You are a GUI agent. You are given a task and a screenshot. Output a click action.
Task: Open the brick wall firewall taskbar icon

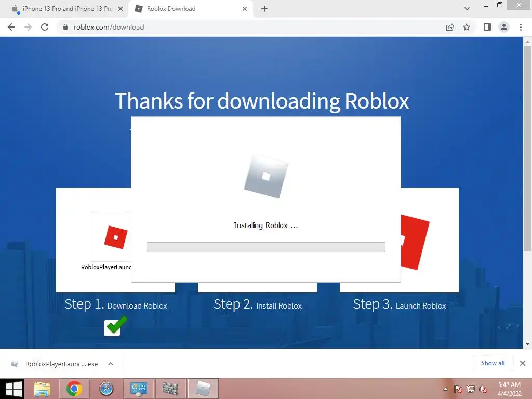pos(170,389)
